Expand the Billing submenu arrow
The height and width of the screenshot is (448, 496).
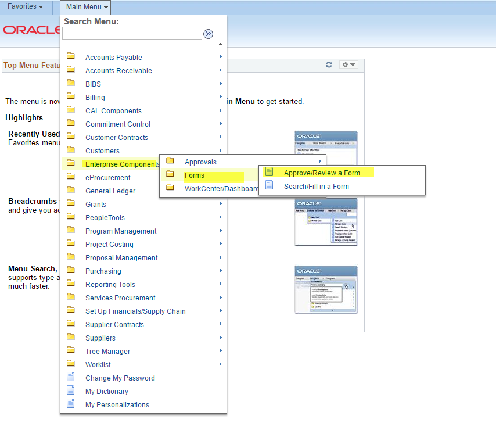221,97
